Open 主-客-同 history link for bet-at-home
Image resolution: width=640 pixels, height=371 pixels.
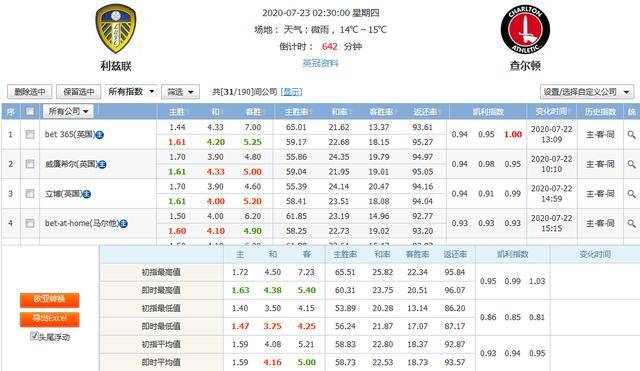600,223
